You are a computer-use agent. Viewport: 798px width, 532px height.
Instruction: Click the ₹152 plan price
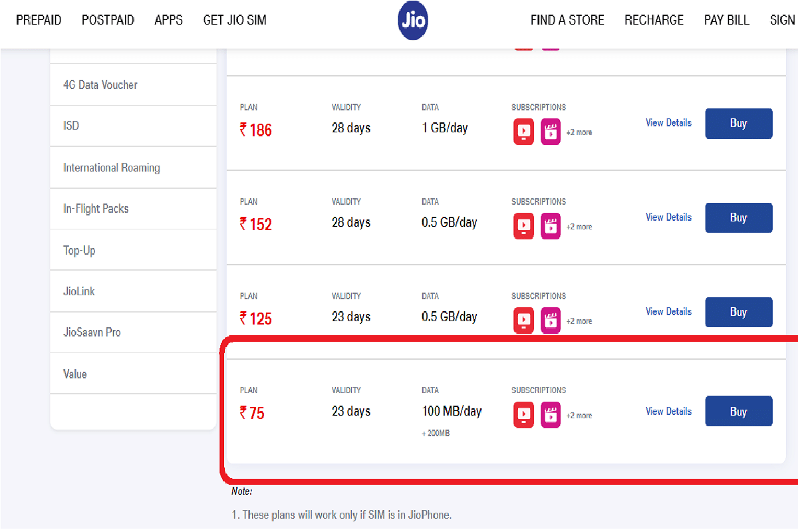point(256,225)
